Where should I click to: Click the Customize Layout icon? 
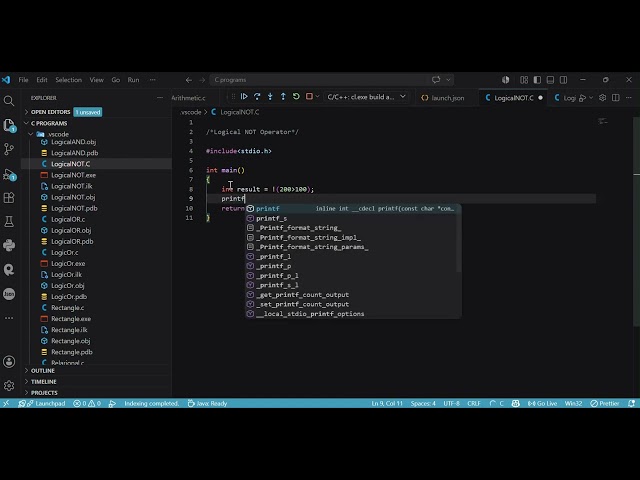click(524, 80)
